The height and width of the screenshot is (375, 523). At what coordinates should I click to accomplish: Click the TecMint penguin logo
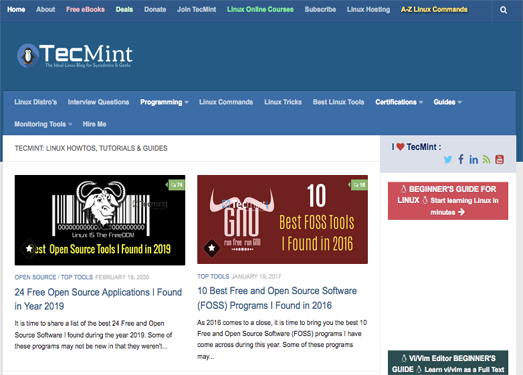coord(75,56)
